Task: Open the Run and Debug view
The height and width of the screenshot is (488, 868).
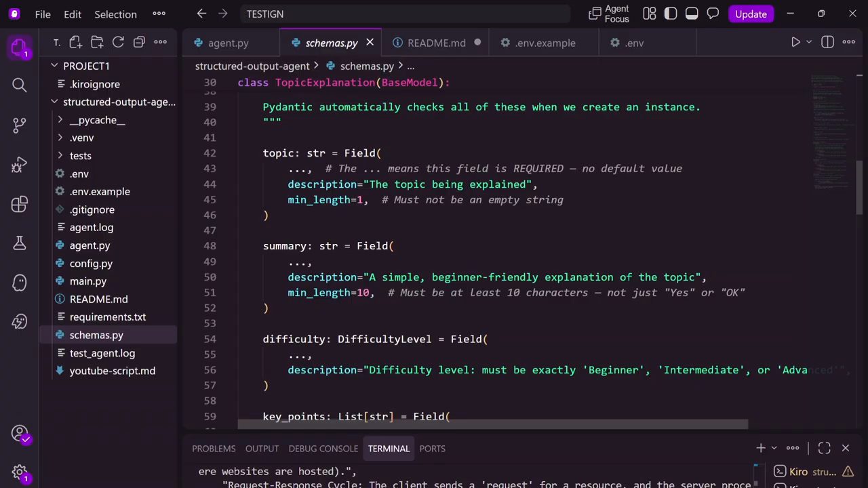Action: [19, 165]
